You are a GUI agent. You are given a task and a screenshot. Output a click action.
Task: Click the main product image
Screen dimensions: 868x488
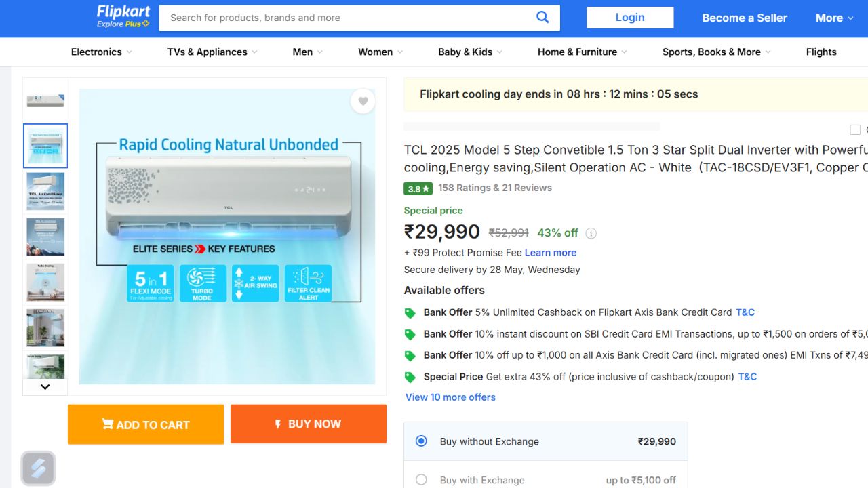pyautogui.click(x=227, y=237)
